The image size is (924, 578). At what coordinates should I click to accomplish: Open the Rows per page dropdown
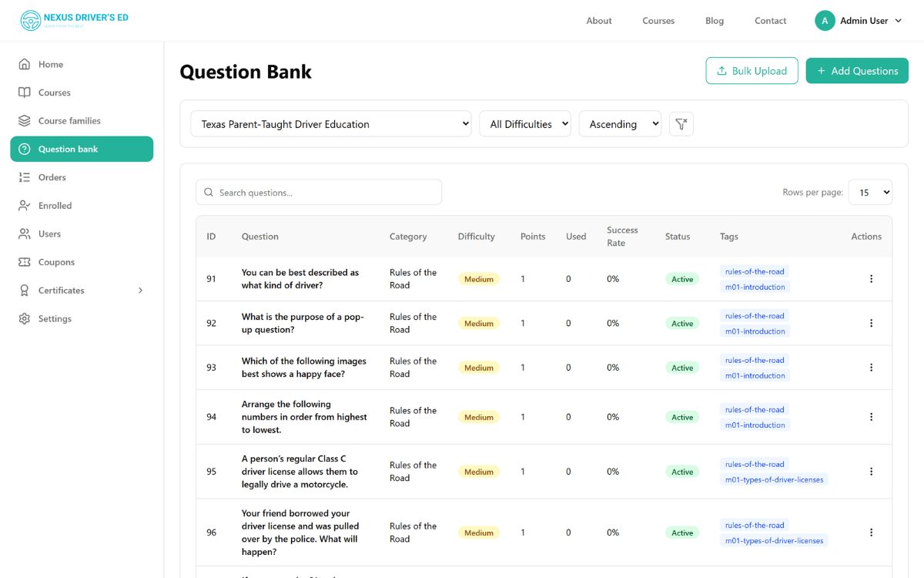[x=870, y=193]
